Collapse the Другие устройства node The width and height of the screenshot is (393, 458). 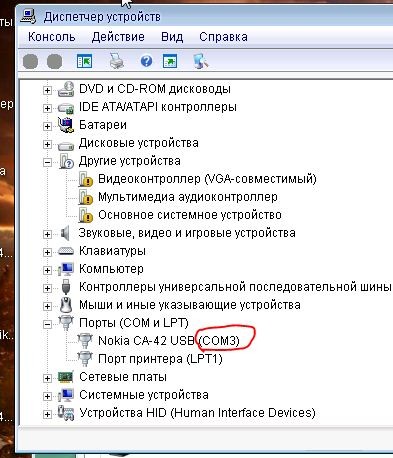47,163
